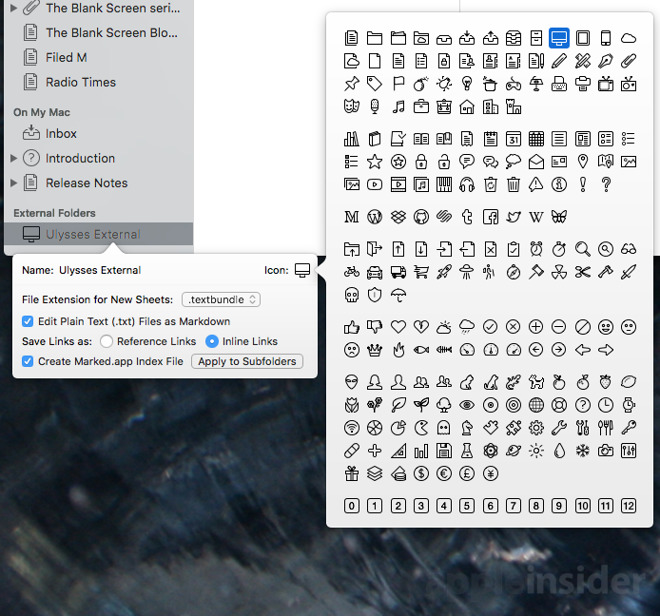Open Release Notes in sidebar
Screen dimensions: 660x616
point(86,183)
